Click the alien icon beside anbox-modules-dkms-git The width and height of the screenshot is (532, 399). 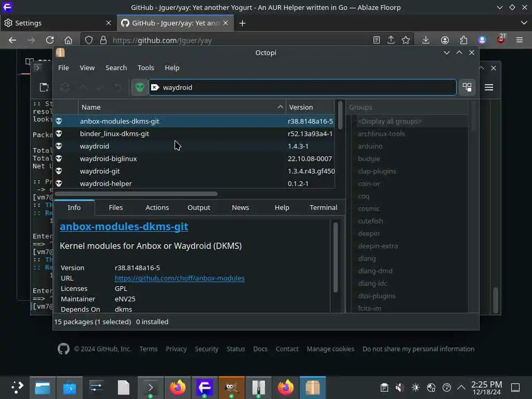[x=59, y=121]
